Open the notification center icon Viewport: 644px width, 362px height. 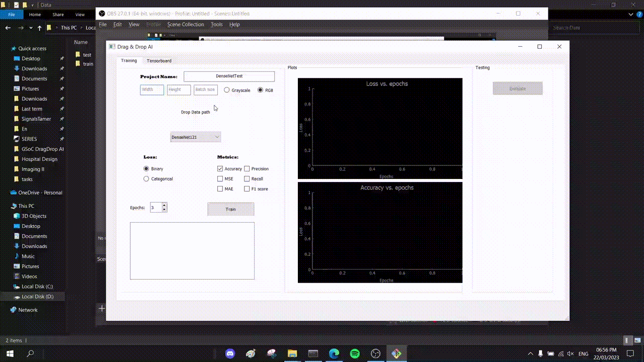point(629,354)
